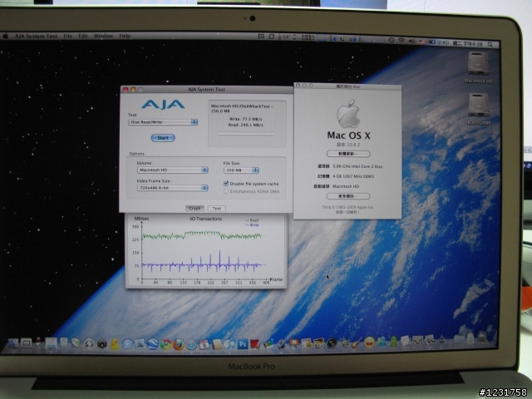Viewport: 532px width, 399px height.
Task: Click the version 10.6.2 text in About This Mac
Action: tap(348, 145)
